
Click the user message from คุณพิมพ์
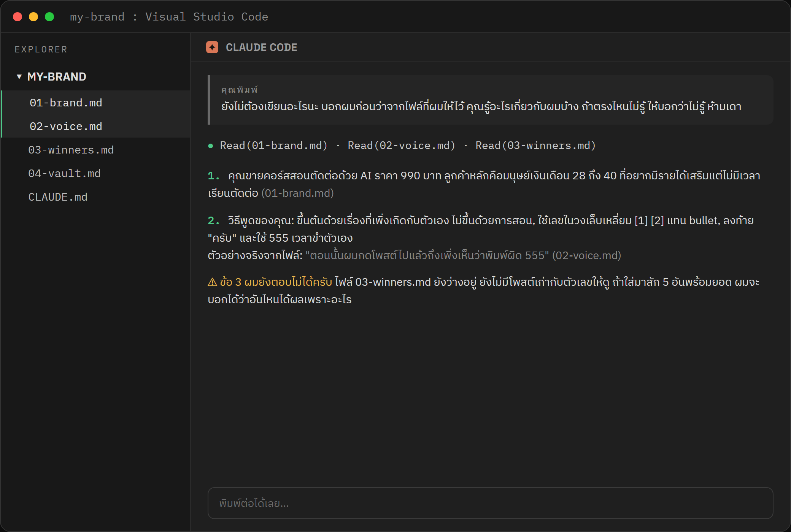(x=491, y=100)
